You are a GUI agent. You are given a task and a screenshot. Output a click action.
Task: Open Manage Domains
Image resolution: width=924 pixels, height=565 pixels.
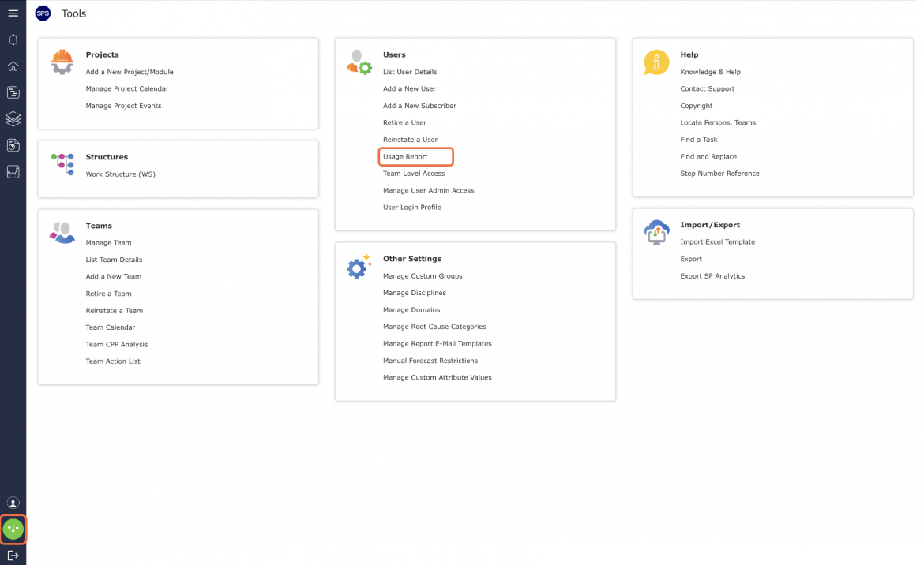coord(412,310)
